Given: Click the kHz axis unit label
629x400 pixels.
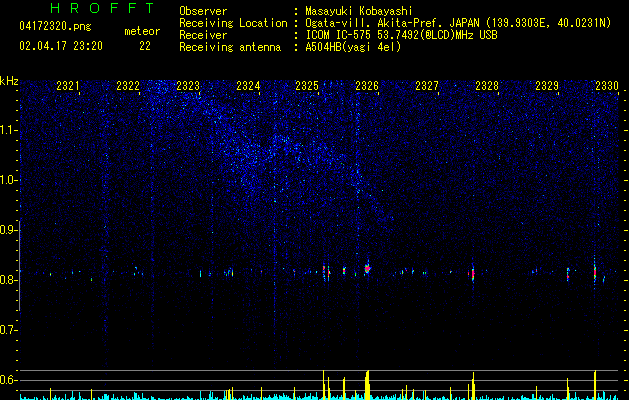Looking at the screenshot, I should point(9,81).
